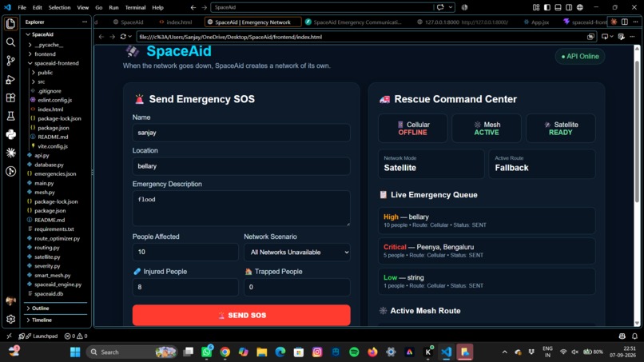This screenshot has height=362, width=644.
Task: Go forward in the embedded browser
Action: point(112,37)
